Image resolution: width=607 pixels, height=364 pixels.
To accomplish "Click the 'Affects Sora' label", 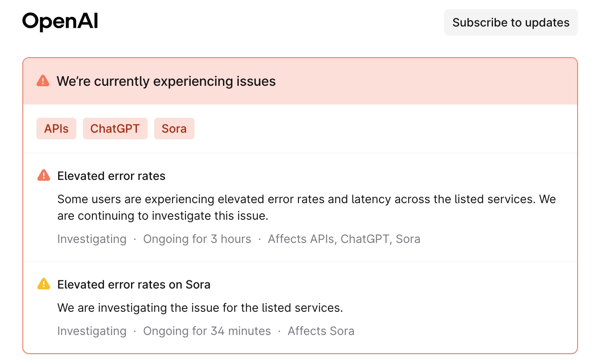I will pyautogui.click(x=321, y=331).
